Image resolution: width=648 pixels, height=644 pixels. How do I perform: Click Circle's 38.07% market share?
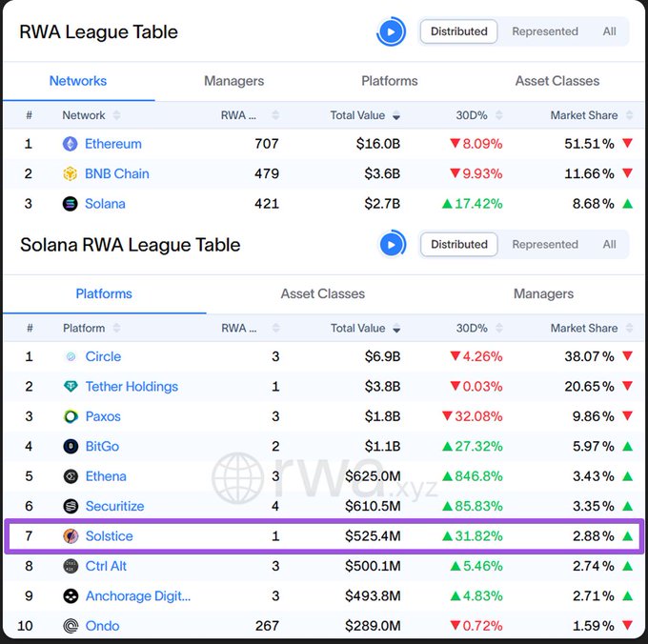pos(589,356)
